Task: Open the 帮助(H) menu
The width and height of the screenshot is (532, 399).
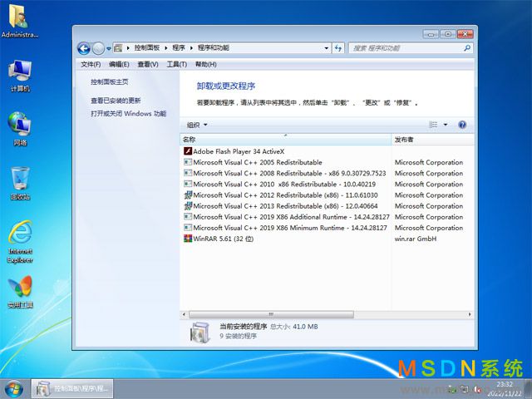Action: point(205,64)
